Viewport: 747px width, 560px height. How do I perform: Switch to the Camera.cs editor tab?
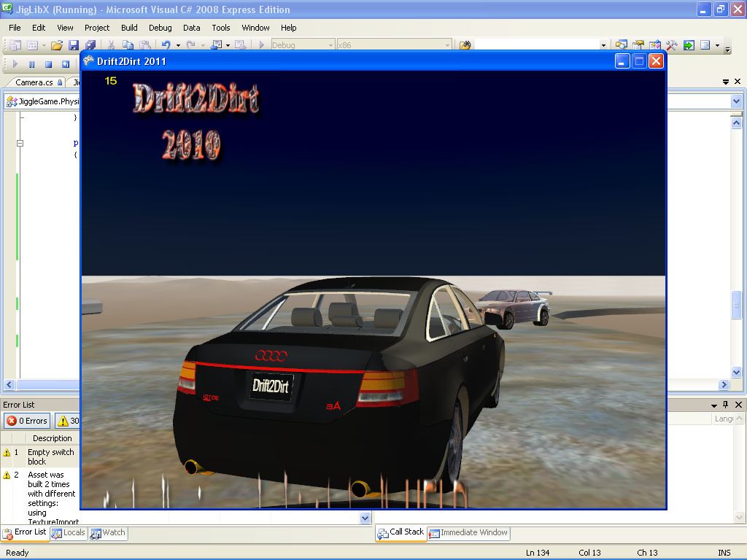pyautogui.click(x=38, y=82)
